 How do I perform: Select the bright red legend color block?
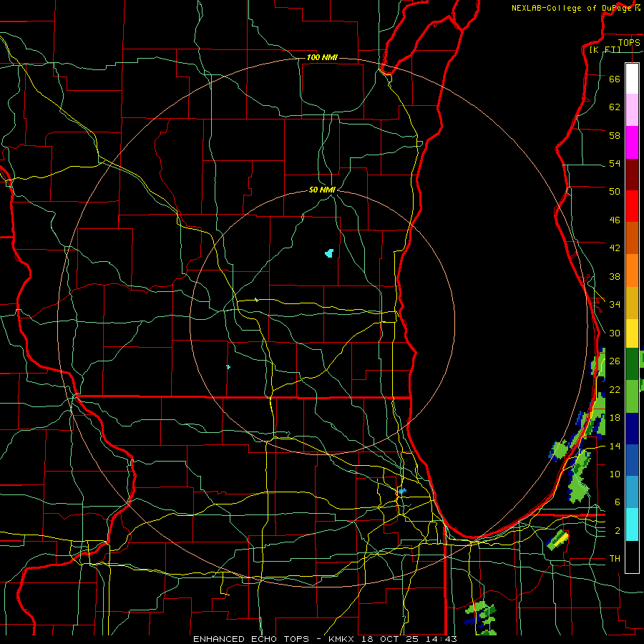coord(632,206)
